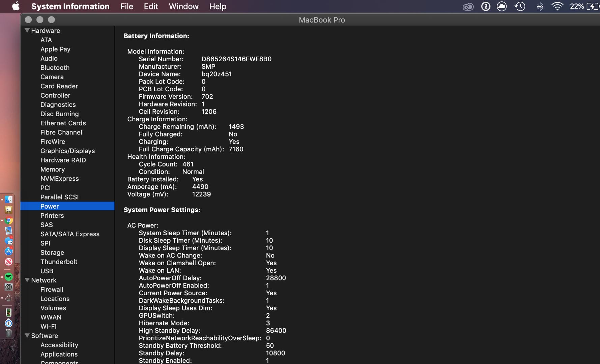Image resolution: width=600 pixels, height=364 pixels.
Task: Launch Google Chrome from the Dock
Action: 9,221
